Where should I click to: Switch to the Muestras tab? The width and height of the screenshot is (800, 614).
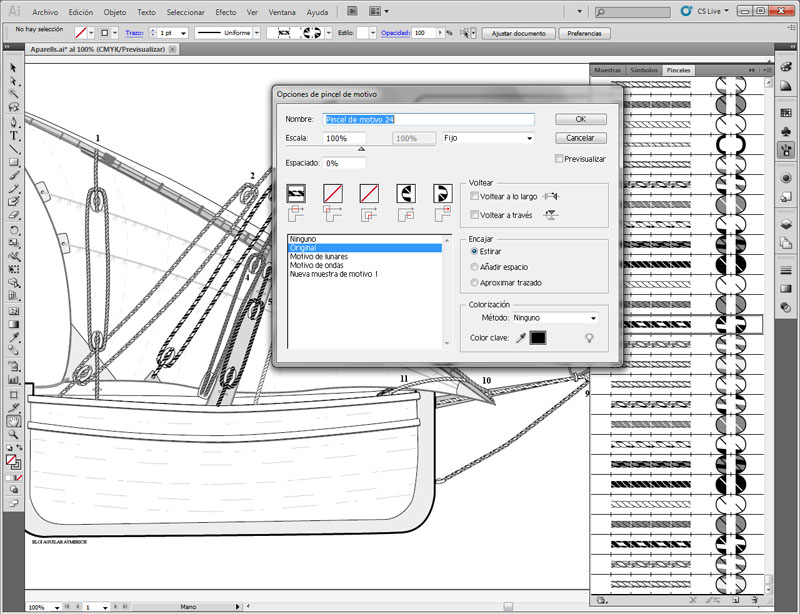tap(607, 71)
